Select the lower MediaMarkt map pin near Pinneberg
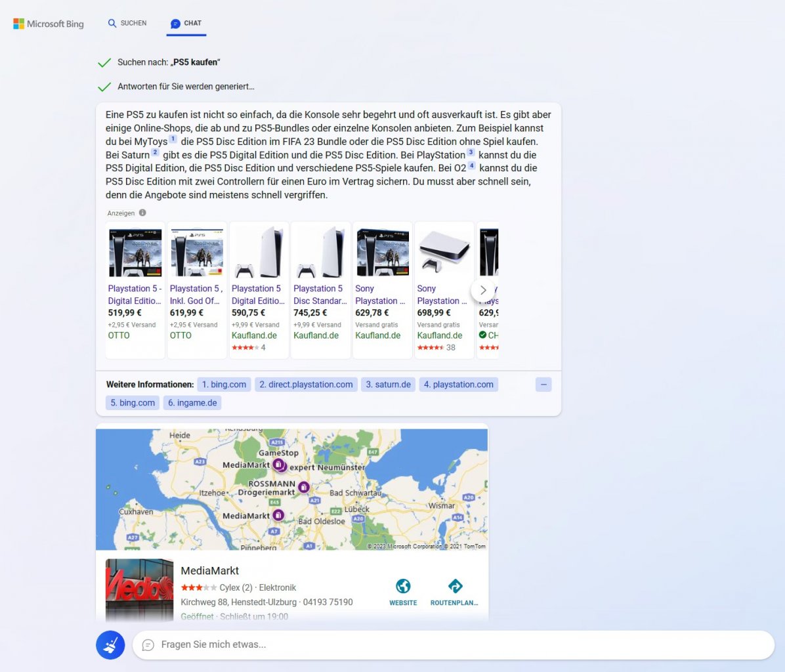785x672 pixels. [278, 515]
